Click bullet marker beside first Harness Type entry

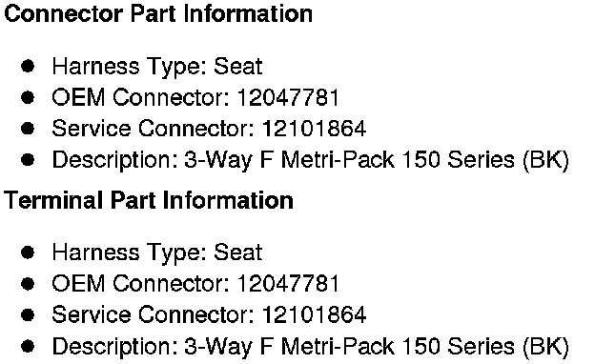pyautogui.click(x=28, y=67)
